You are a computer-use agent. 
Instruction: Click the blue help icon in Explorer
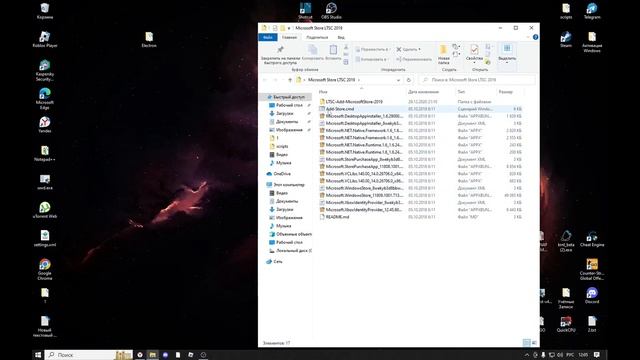pyautogui.click(x=535, y=37)
